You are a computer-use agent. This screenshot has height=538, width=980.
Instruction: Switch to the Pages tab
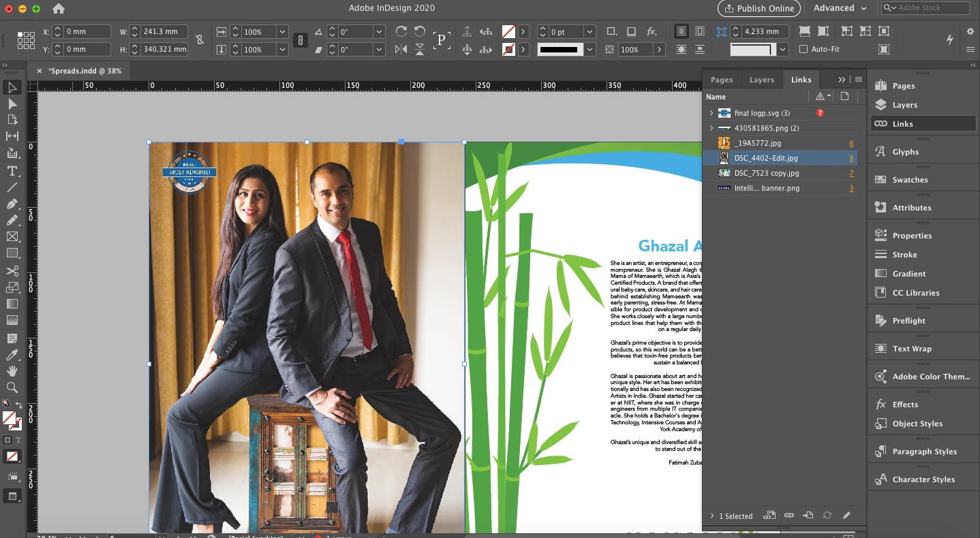click(x=722, y=80)
